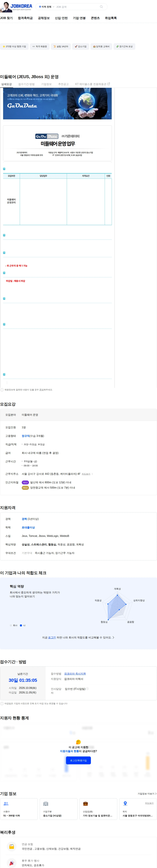Screen dimensions: 157x868
Task: Open the JOB 찾기 menu
Action: click(x=6, y=18)
